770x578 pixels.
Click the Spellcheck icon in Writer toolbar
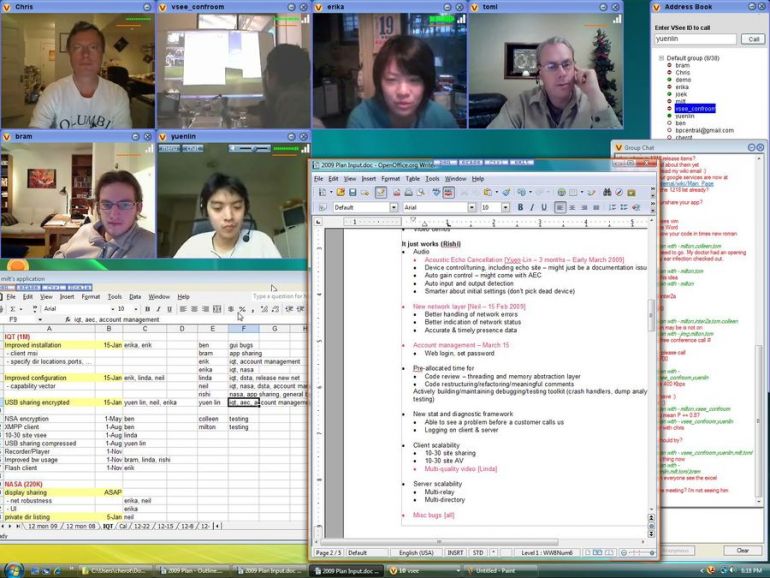click(436, 193)
